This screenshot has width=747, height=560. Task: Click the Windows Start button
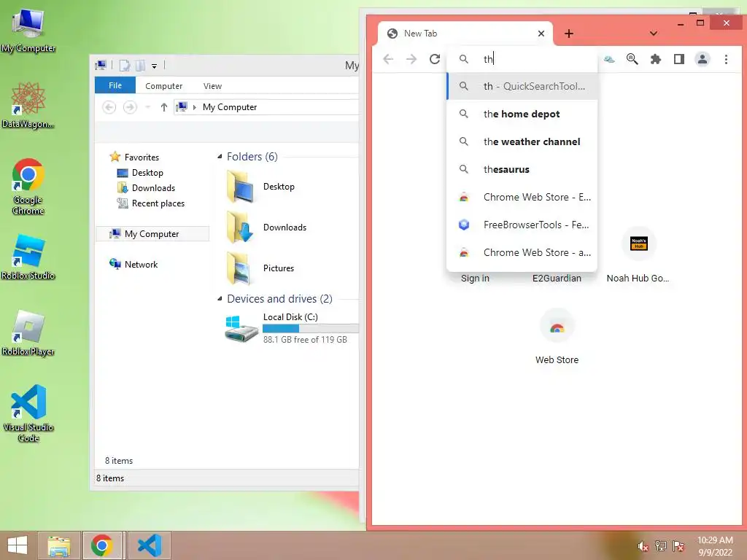click(18, 545)
